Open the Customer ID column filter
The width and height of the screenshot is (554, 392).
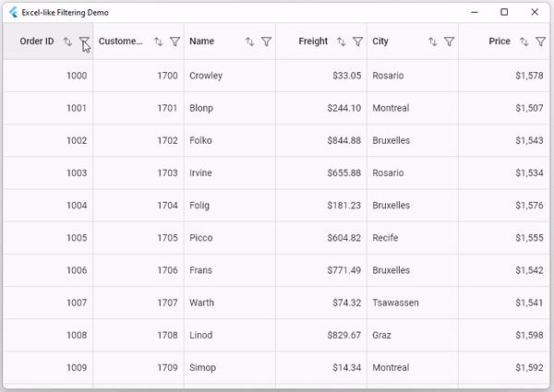175,42
